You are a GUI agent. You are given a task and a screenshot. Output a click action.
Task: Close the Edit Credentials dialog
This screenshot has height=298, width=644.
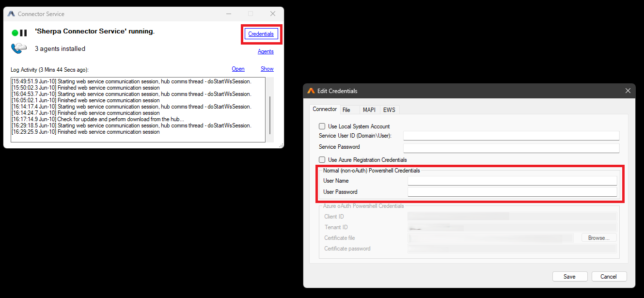[x=628, y=91]
